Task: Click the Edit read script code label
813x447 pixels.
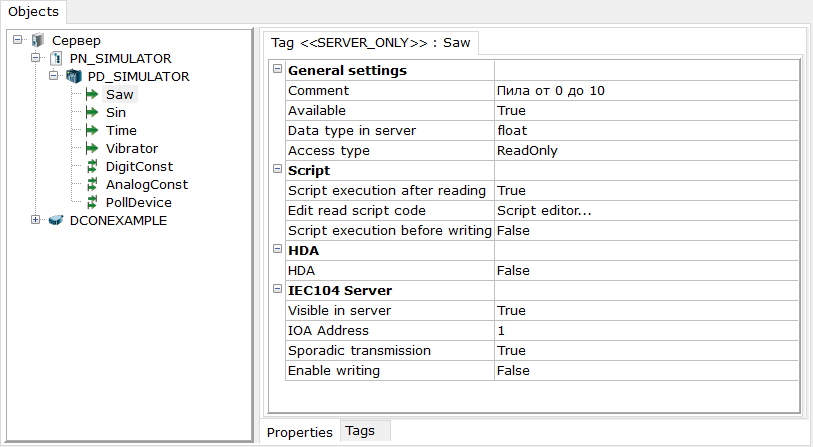Action: 357,211
